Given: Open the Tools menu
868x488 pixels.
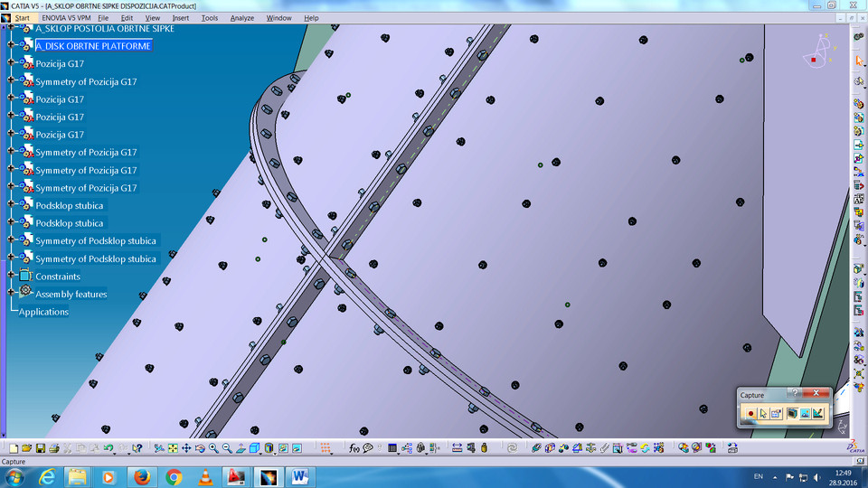Looking at the screenshot, I should coord(209,18).
